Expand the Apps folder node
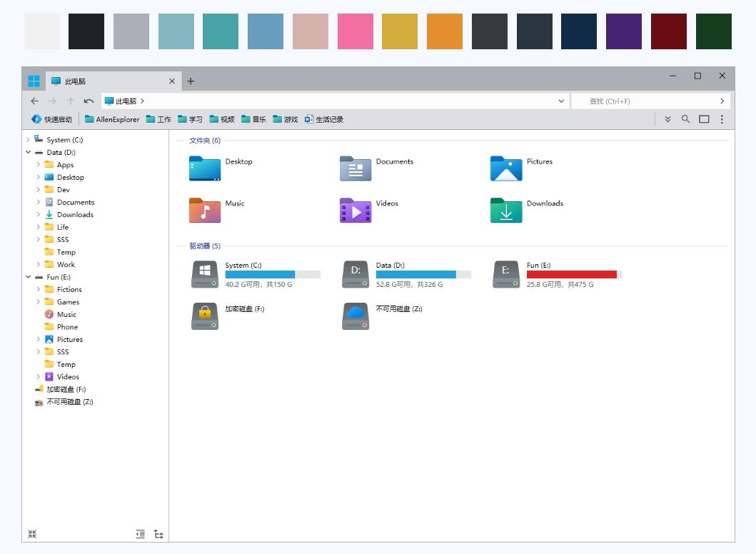756x554 pixels. pyautogui.click(x=38, y=164)
